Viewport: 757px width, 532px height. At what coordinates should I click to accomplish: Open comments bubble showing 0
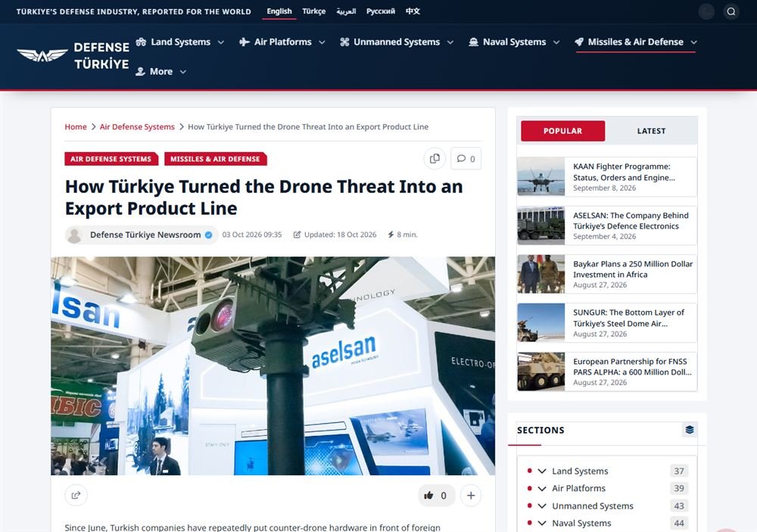click(x=466, y=158)
